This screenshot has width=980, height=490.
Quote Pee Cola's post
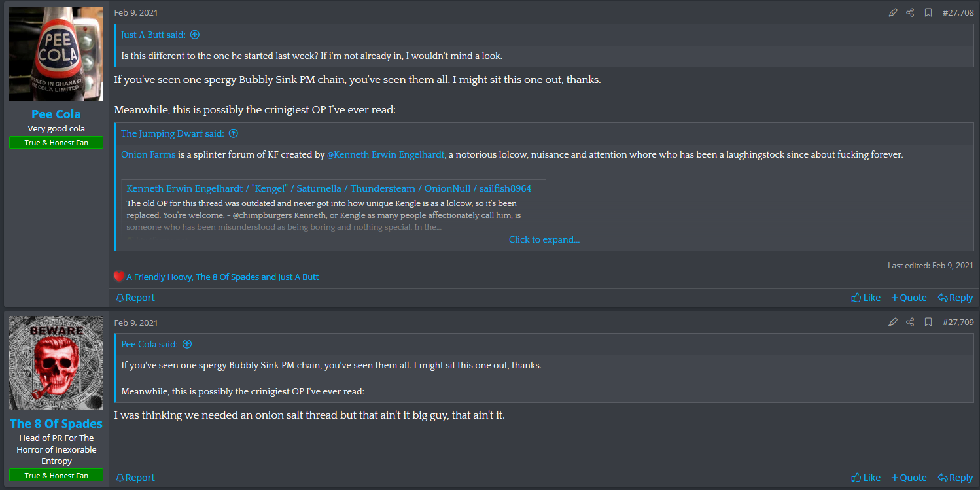click(x=909, y=298)
